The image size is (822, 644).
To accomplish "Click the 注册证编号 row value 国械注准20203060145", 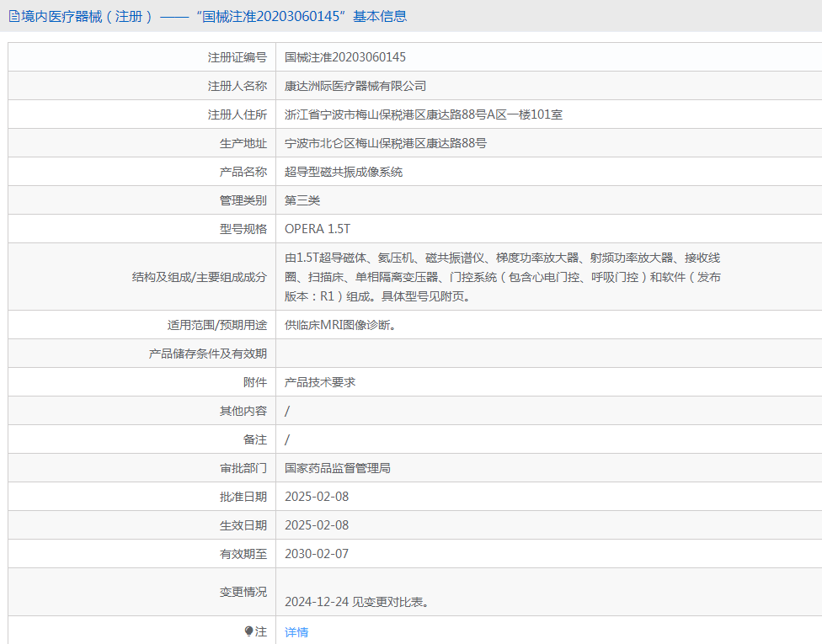I will [x=345, y=57].
